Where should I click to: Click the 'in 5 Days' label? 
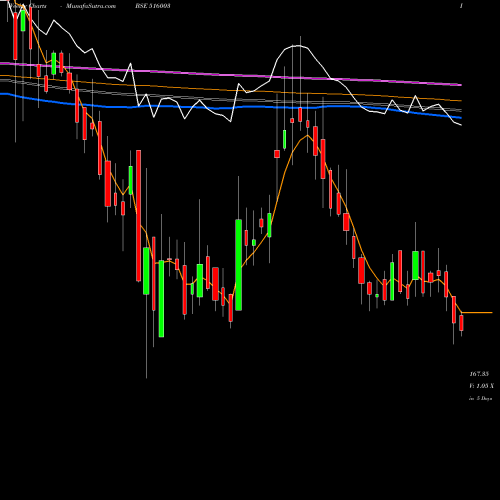pyautogui.click(x=481, y=398)
